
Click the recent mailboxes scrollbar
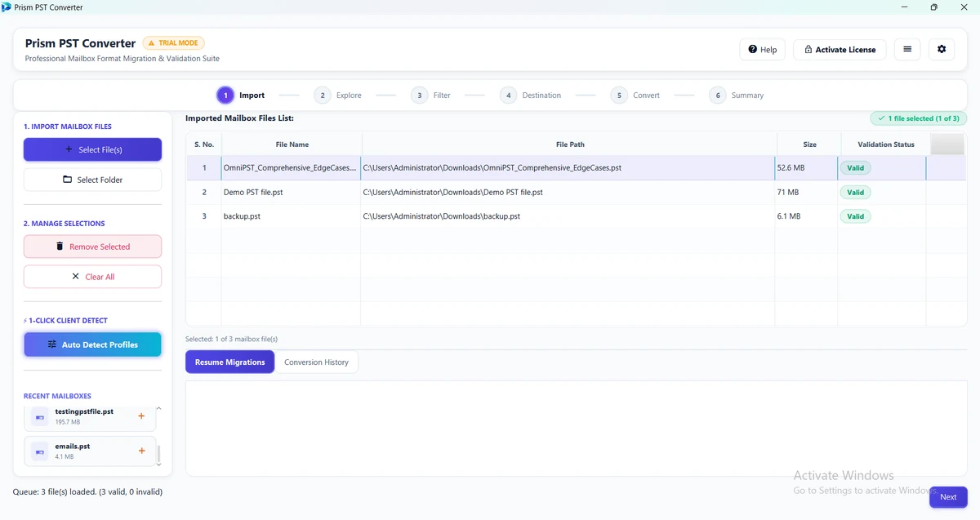159,453
